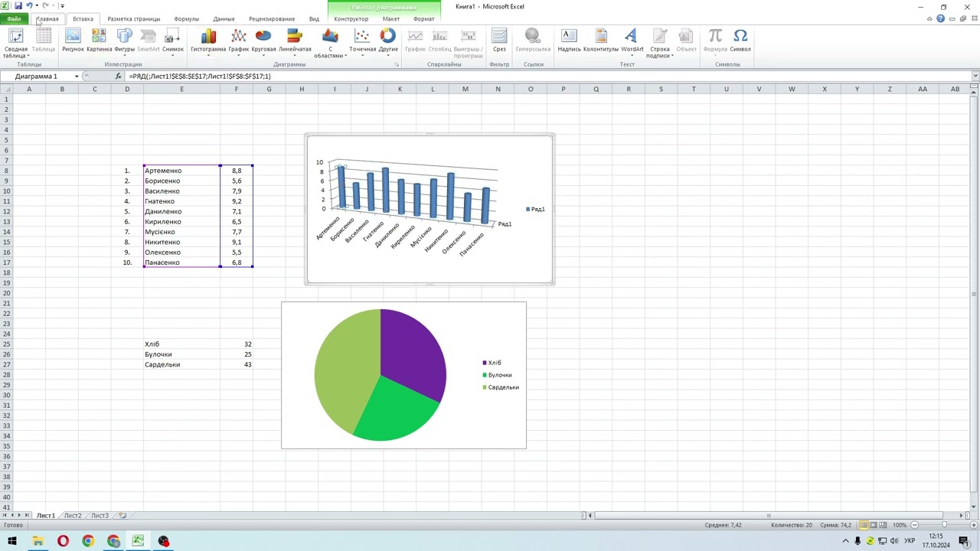The height and width of the screenshot is (551, 980).
Task: Open Chrome from the taskbar
Action: 88,541
